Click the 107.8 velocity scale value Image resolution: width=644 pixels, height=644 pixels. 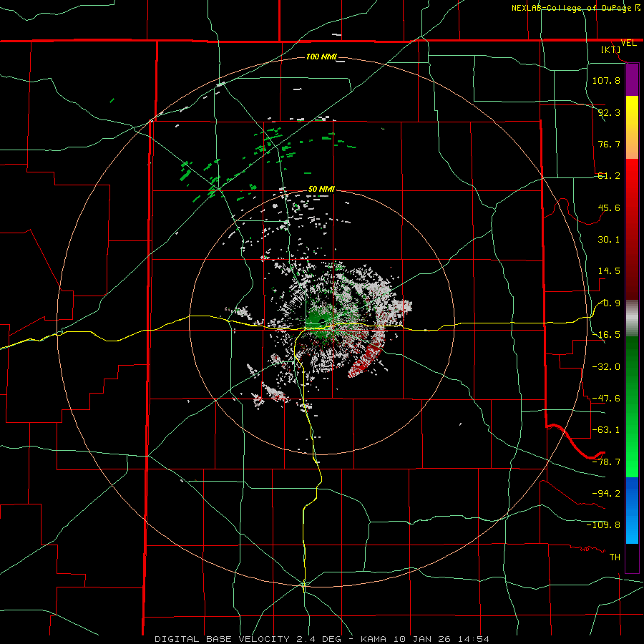[x=606, y=80]
